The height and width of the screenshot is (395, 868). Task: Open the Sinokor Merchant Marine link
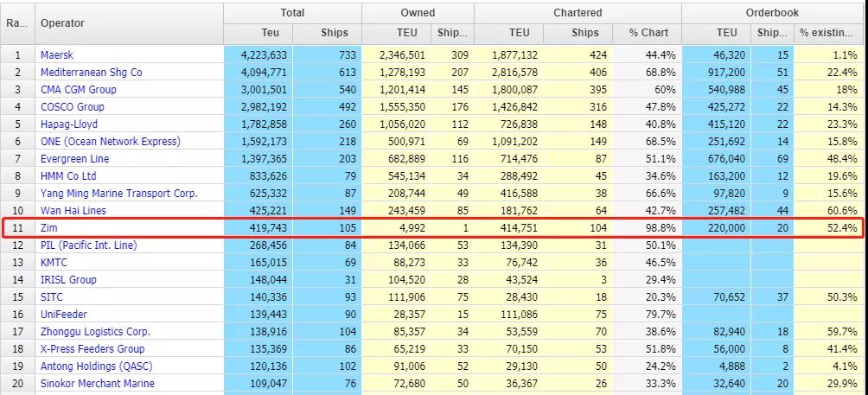(x=97, y=384)
